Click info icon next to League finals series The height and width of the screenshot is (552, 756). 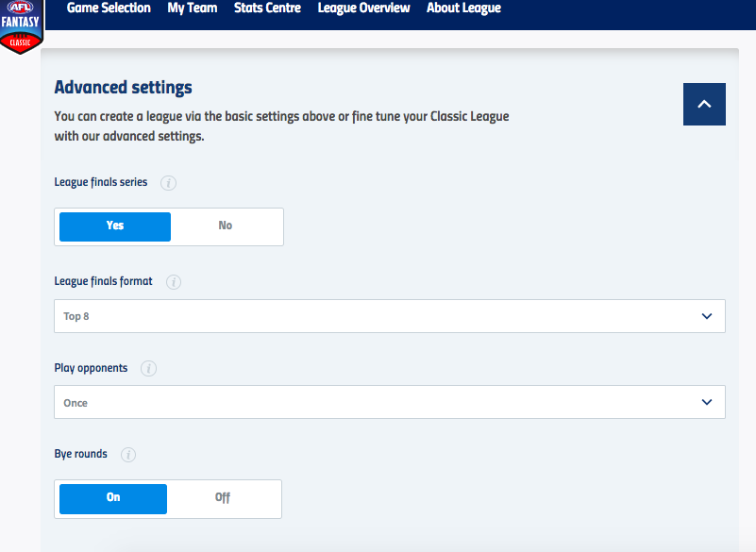[168, 183]
